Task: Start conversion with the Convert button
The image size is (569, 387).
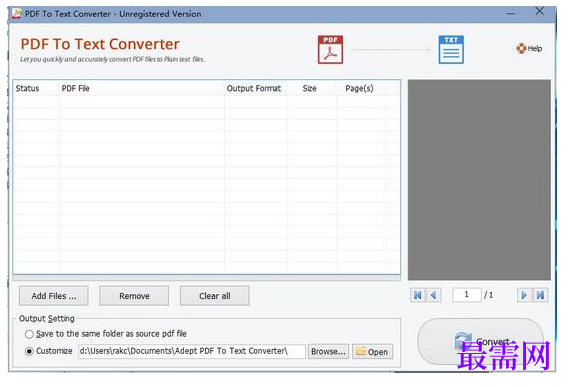Action: point(480,342)
